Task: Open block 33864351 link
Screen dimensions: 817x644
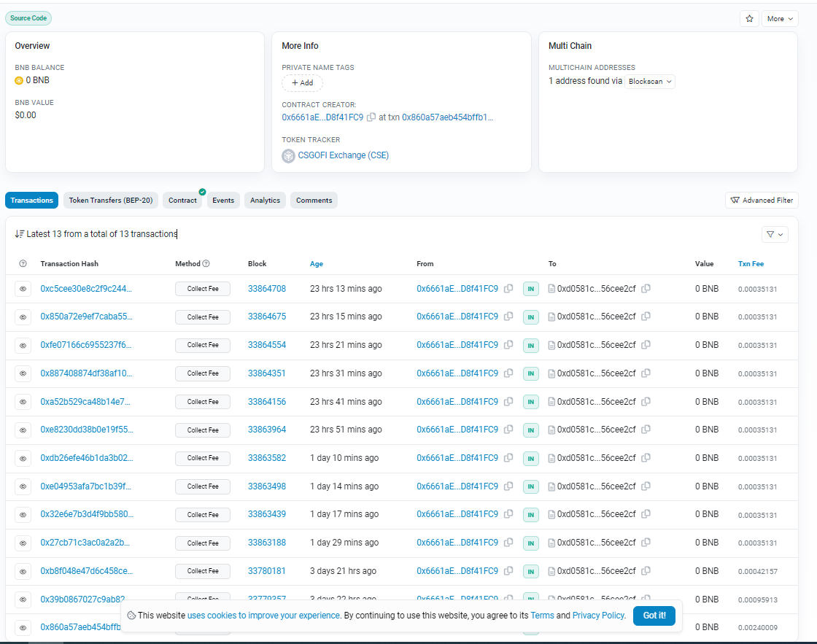Action: (x=267, y=373)
